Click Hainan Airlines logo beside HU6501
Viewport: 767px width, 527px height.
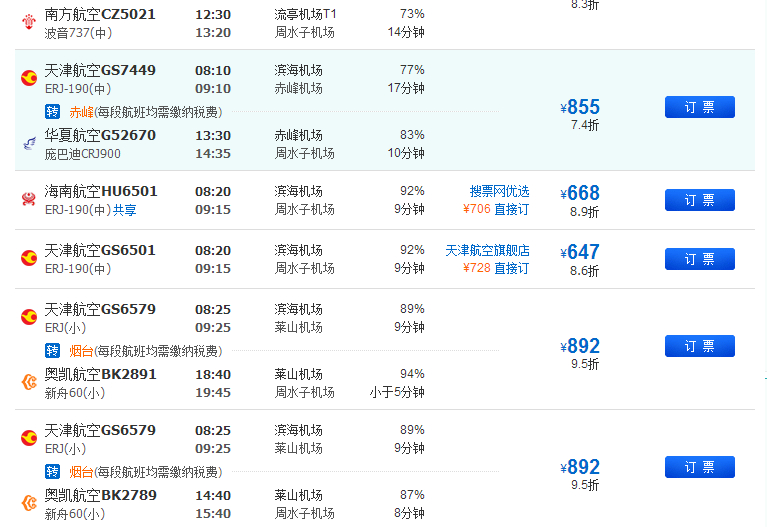click(x=29, y=199)
